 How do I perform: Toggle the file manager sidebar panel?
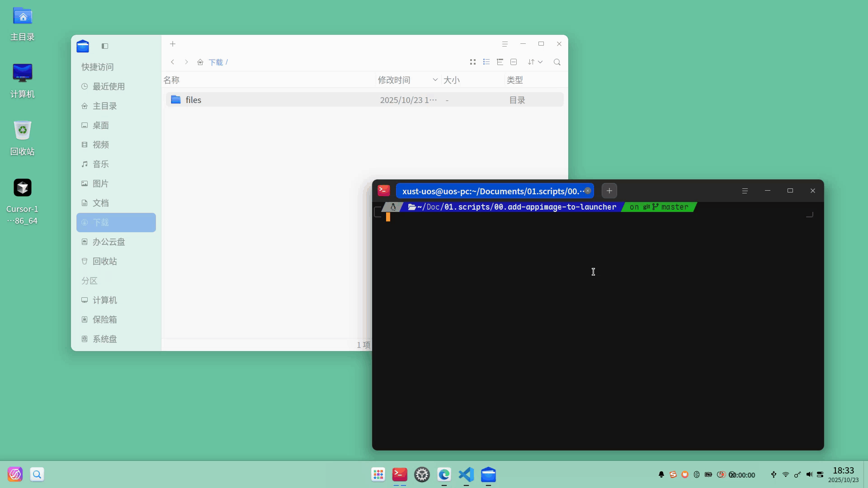105,46
